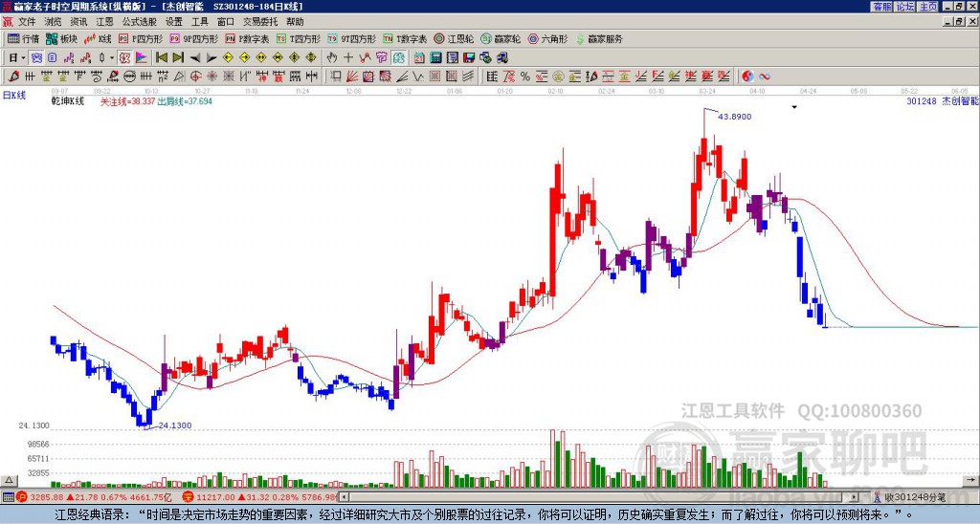
Task: Click the 行情 toolbar button
Action: tap(24, 38)
